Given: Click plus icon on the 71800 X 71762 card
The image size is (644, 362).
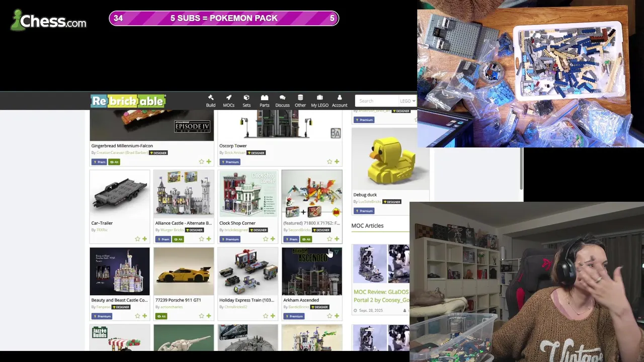Looking at the screenshot, I should point(337,239).
